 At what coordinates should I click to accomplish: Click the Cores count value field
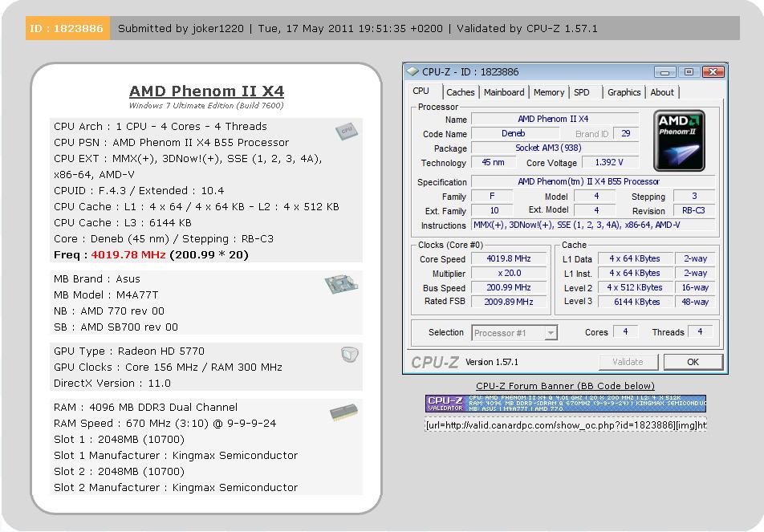(626, 331)
